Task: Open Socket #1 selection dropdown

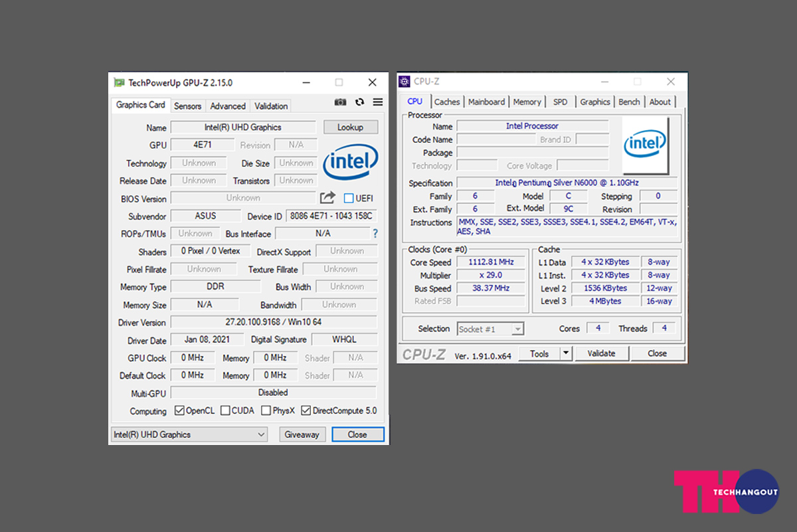Action: (491, 329)
